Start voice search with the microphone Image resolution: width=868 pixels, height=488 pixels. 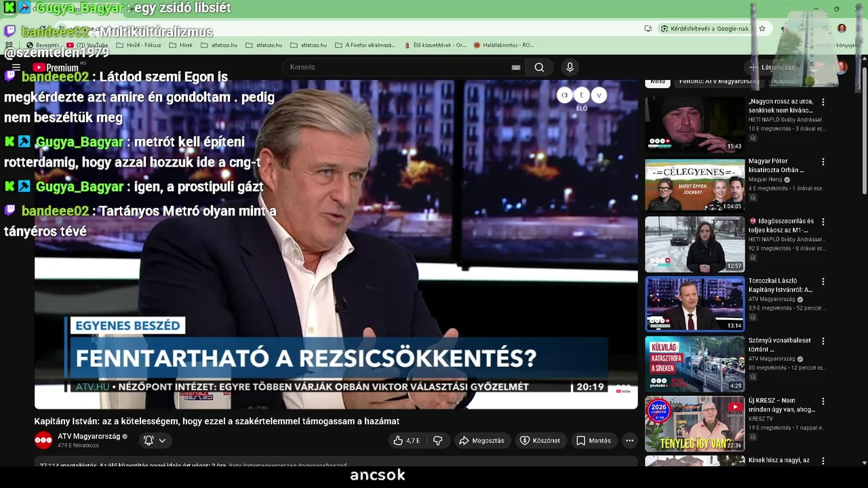pyautogui.click(x=570, y=67)
